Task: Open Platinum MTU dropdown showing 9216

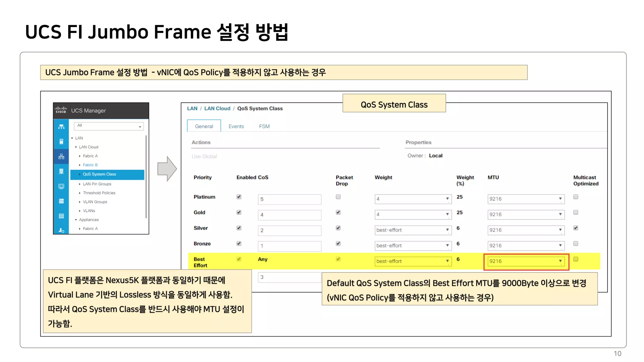Action: (526, 199)
